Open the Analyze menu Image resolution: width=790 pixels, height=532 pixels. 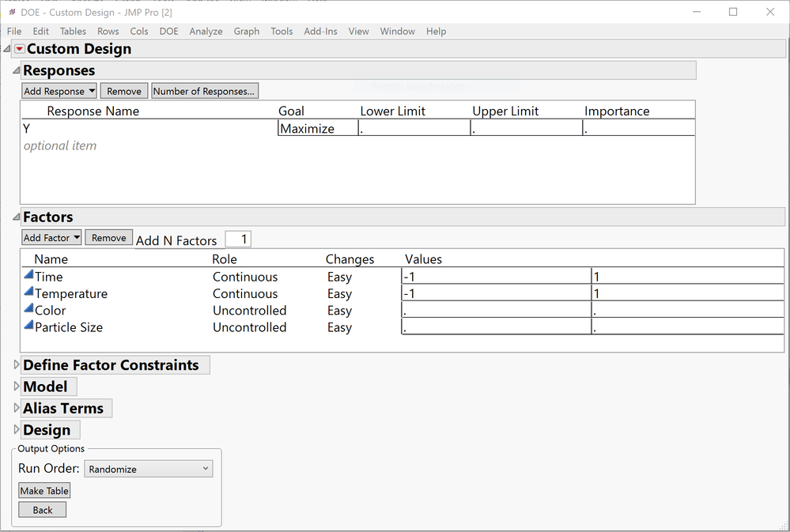coord(206,32)
